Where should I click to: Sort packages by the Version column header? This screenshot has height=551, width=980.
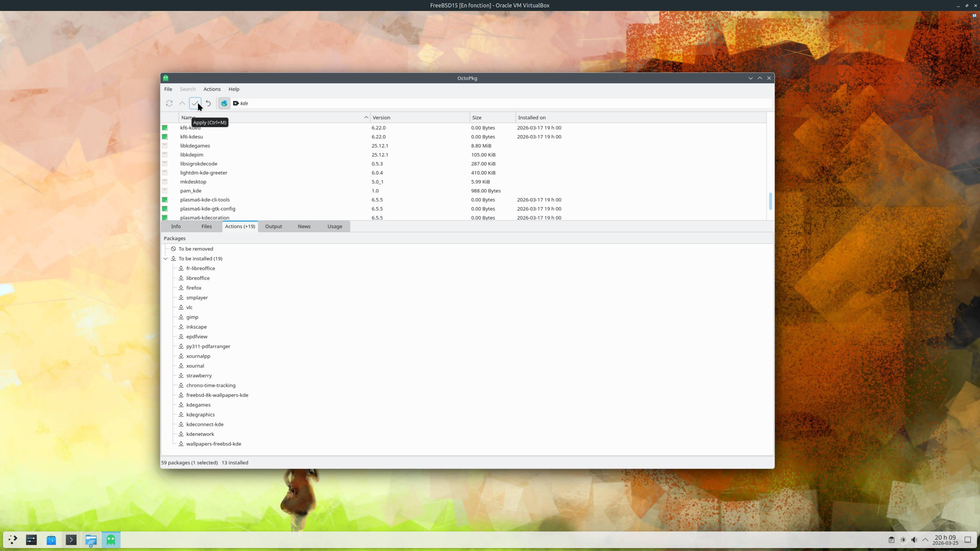pyautogui.click(x=420, y=118)
